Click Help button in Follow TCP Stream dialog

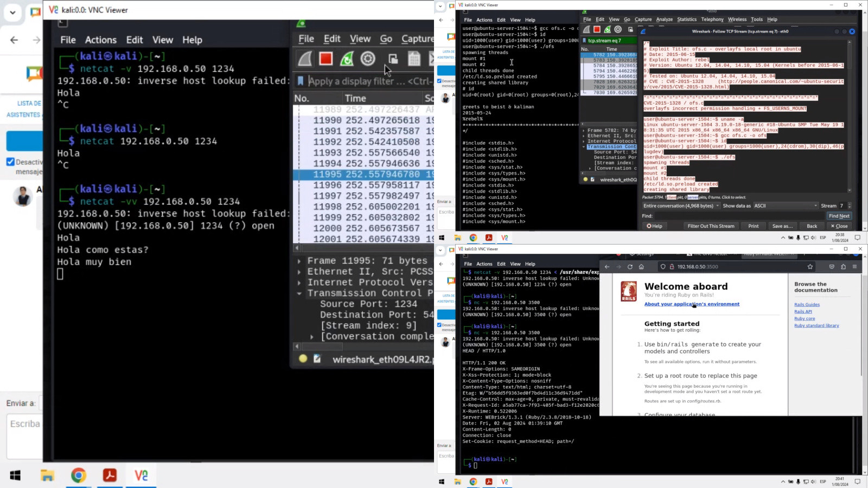point(655,226)
